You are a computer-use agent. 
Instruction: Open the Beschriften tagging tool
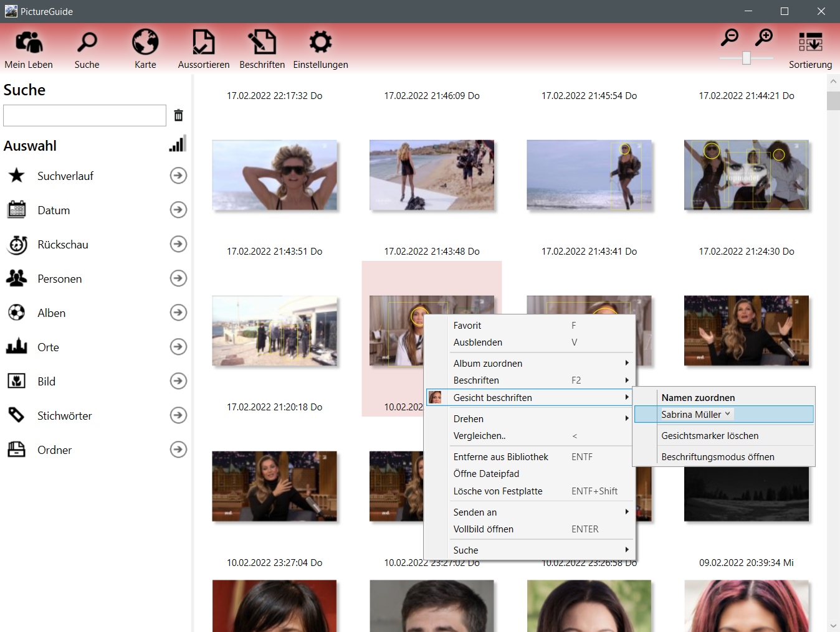pos(262,49)
